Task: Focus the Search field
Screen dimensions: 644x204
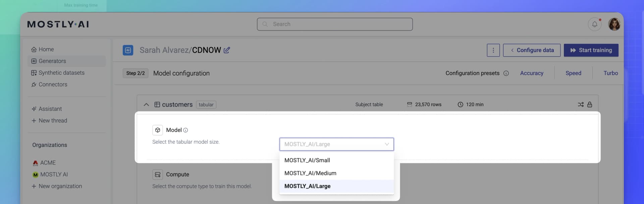Action: (335, 24)
